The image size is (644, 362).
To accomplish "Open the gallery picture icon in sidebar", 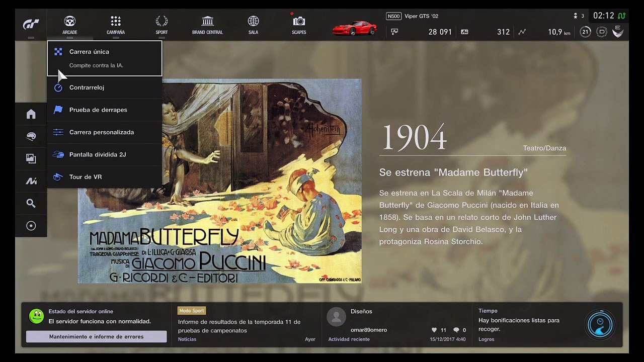I will tap(31, 158).
